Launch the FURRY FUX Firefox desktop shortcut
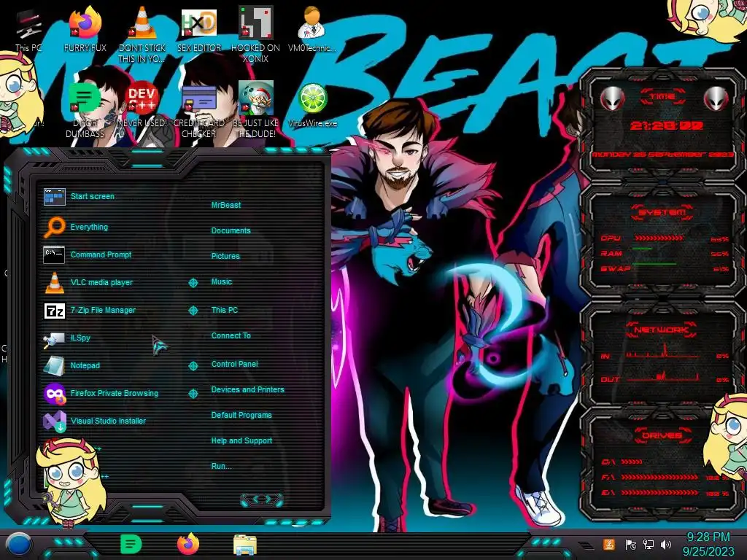747x560 pixels. [x=85, y=28]
